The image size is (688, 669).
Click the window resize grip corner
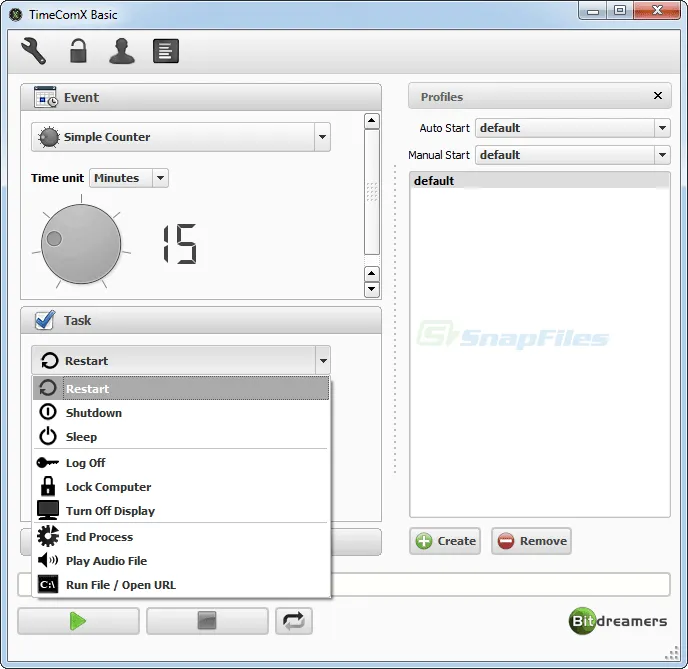[x=672, y=653]
